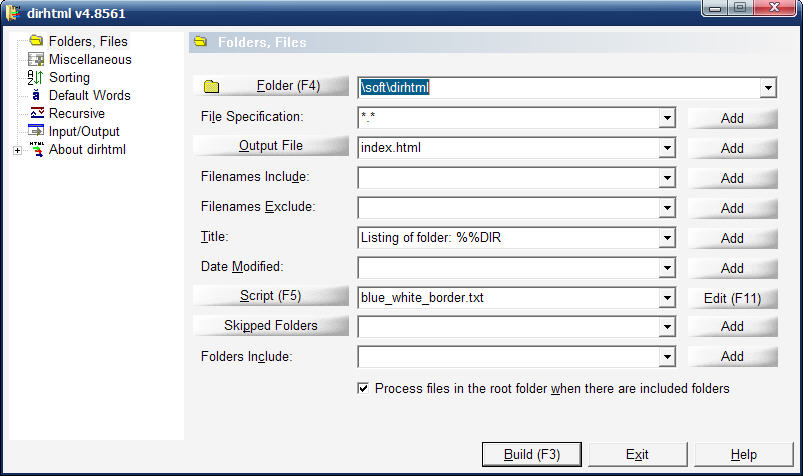Click the Recursive icon in sidebar
This screenshot has height=476, width=803.
coord(36,114)
